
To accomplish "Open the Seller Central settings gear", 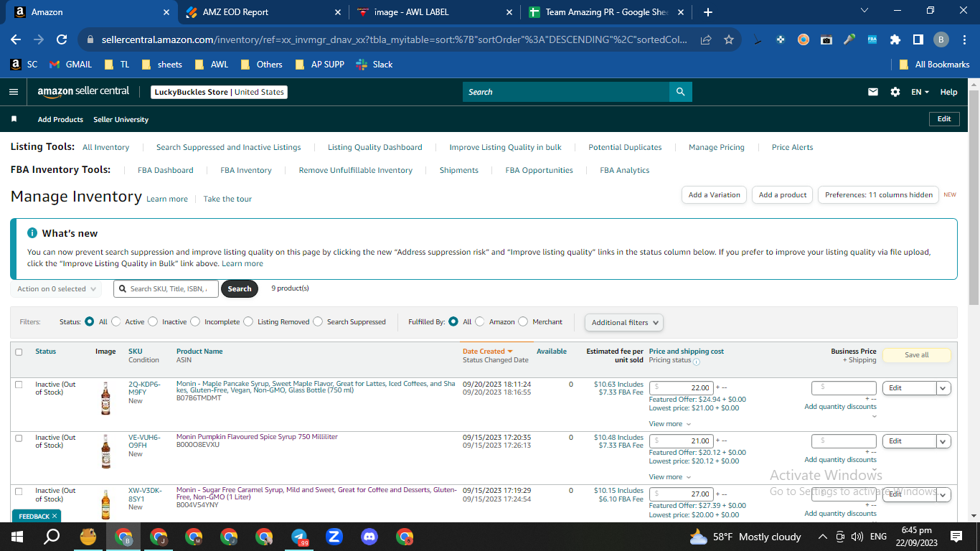I will pyautogui.click(x=895, y=92).
